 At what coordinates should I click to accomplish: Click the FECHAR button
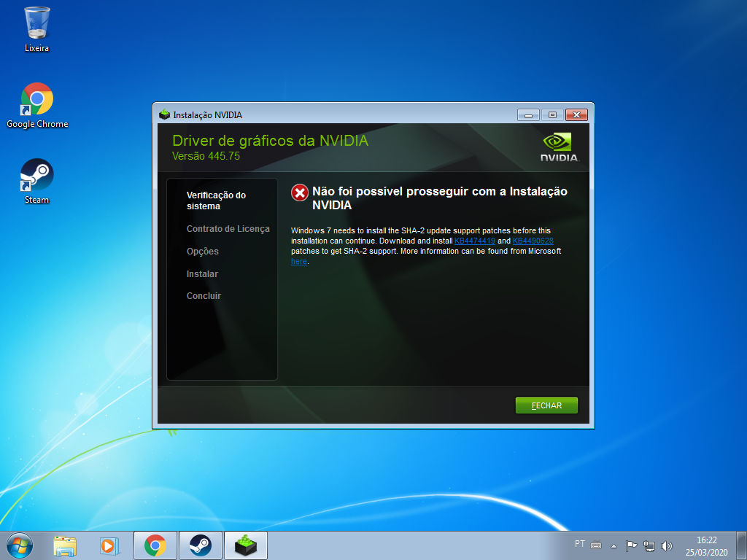pyautogui.click(x=546, y=405)
